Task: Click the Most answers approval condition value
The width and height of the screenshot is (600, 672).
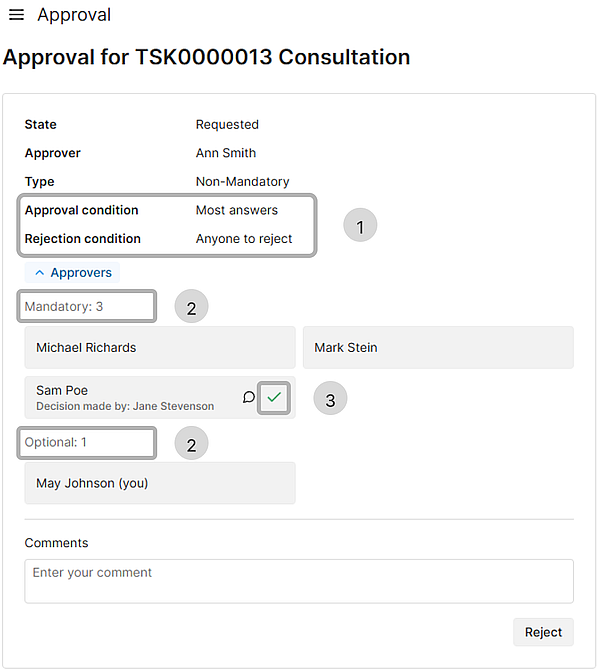Action: (237, 210)
